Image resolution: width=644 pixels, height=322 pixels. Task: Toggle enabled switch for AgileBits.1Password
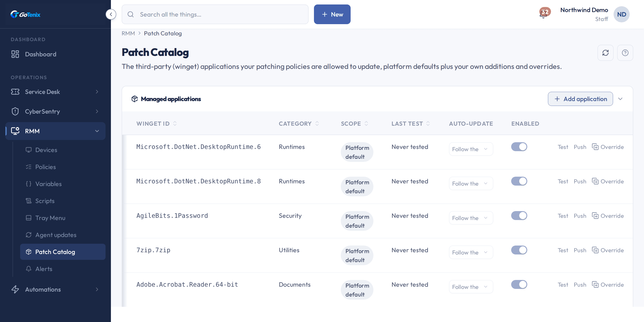(x=519, y=216)
